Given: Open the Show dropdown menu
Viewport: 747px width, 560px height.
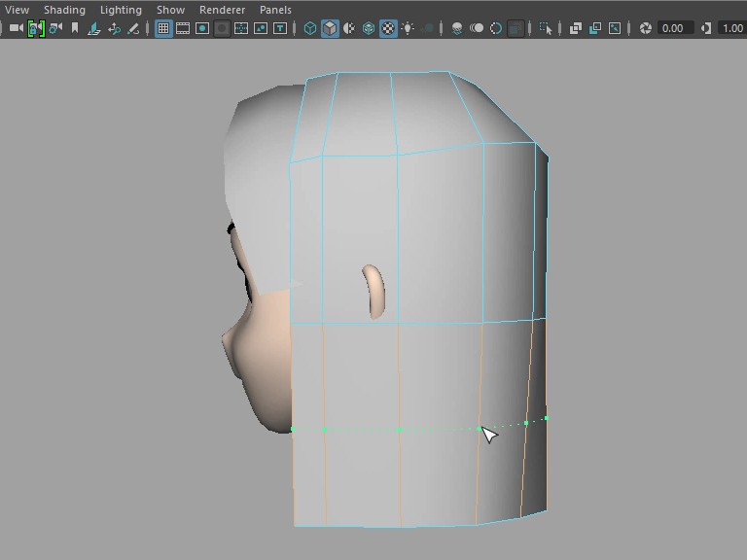Looking at the screenshot, I should click(x=170, y=10).
